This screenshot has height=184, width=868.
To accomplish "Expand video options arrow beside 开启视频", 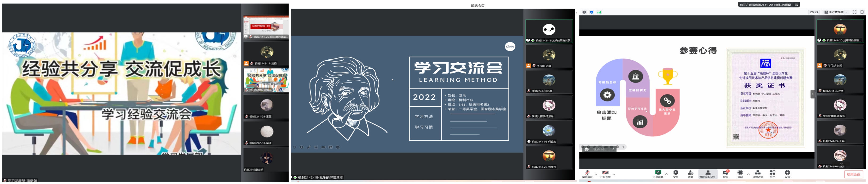I will coord(614,174).
